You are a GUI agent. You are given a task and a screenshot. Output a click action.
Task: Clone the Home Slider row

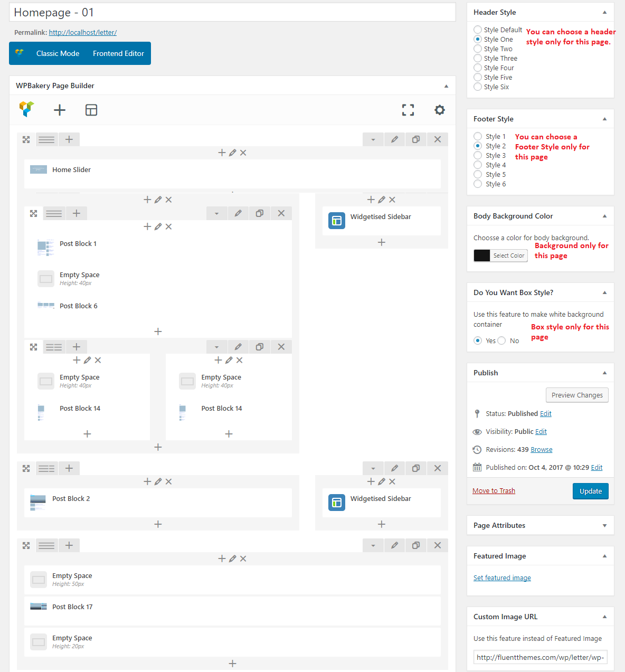tap(416, 139)
